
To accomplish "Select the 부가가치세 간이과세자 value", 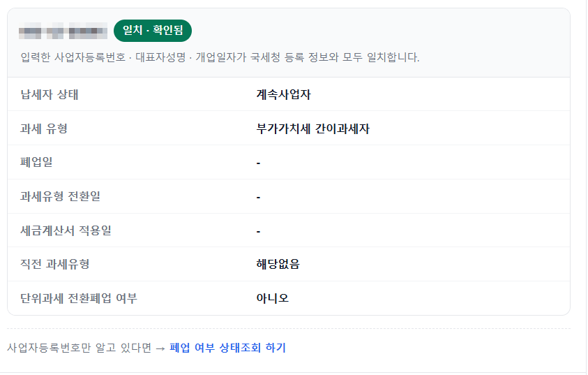I will [312, 128].
